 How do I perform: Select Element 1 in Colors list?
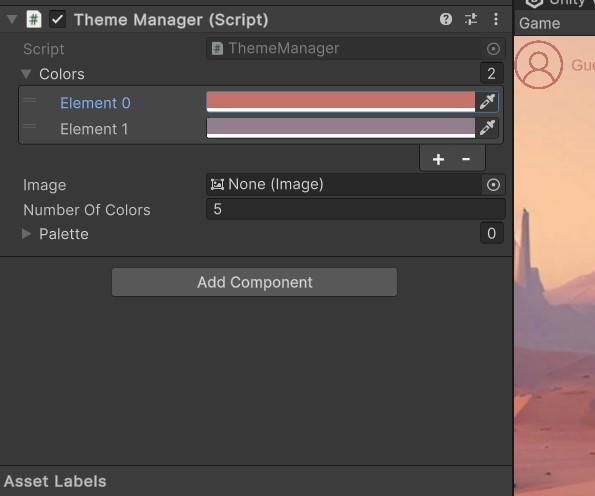[94, 129]
